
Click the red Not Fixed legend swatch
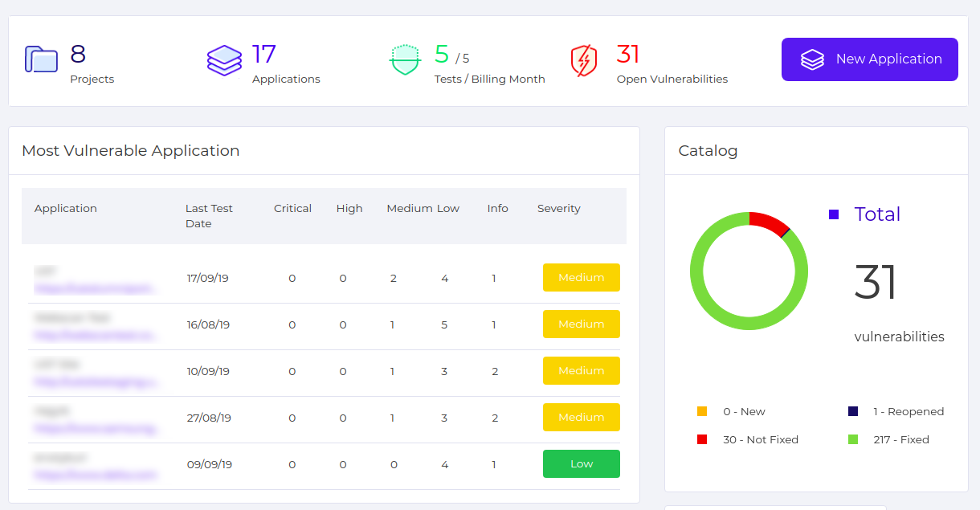click(702, 439)
